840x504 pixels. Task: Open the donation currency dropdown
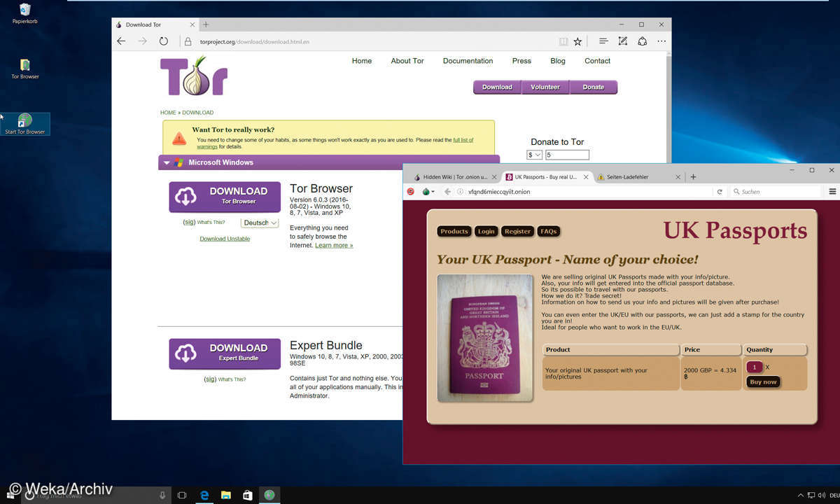(535, 155)
